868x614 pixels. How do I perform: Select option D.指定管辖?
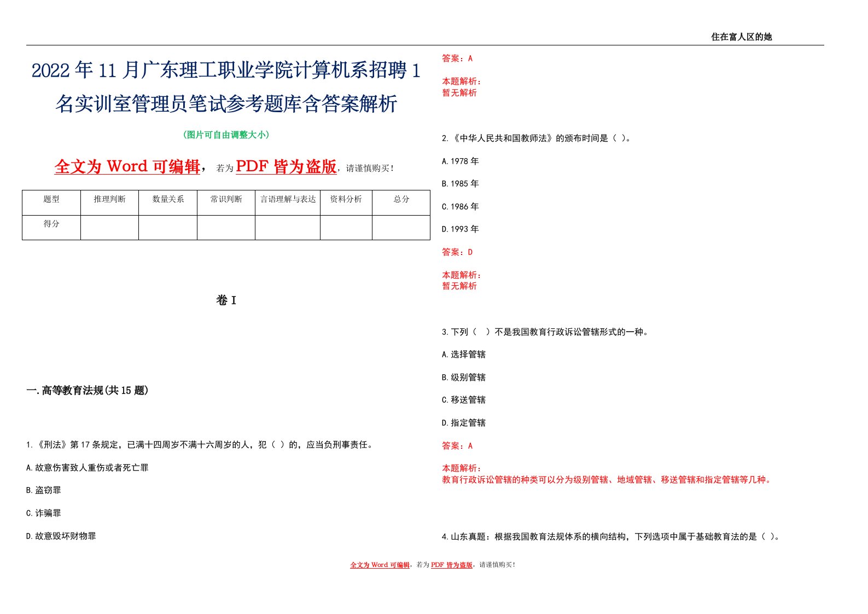[x=464, y=423]
